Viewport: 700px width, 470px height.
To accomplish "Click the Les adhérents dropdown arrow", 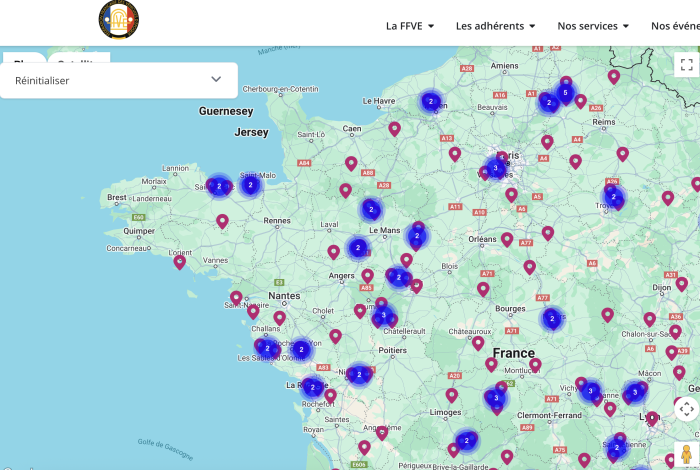I will pos(532,26).
